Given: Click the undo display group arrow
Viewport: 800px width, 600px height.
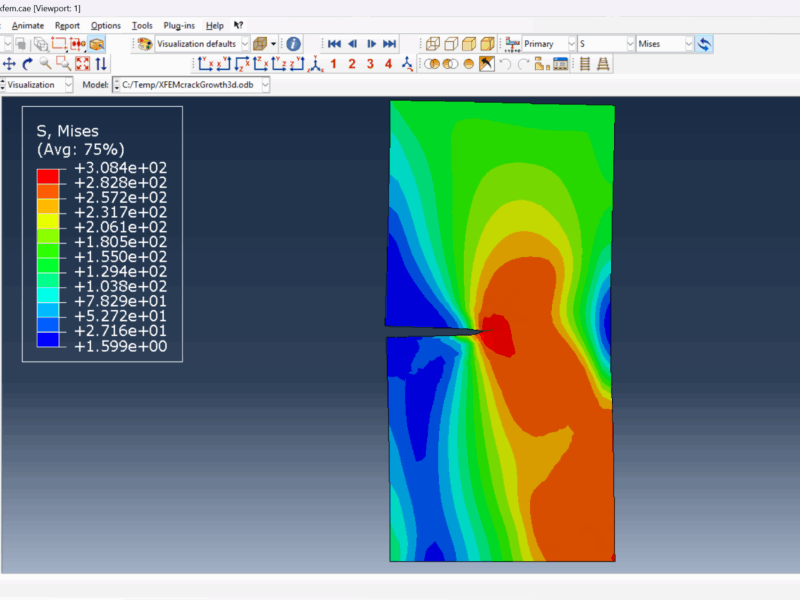Looking at the screenshot, I should point(505,64).
